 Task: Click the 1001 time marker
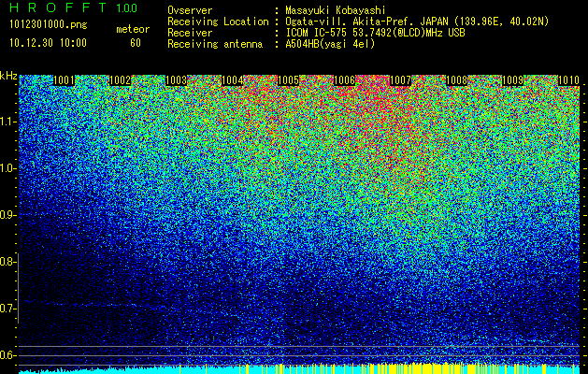coord(65,80)
